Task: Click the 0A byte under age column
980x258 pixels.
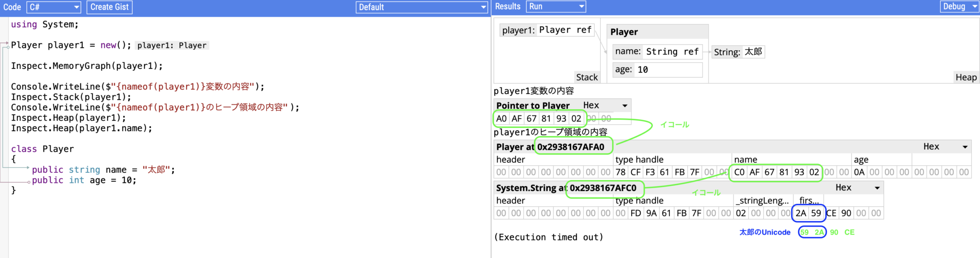Action: [x=859, y=172]
